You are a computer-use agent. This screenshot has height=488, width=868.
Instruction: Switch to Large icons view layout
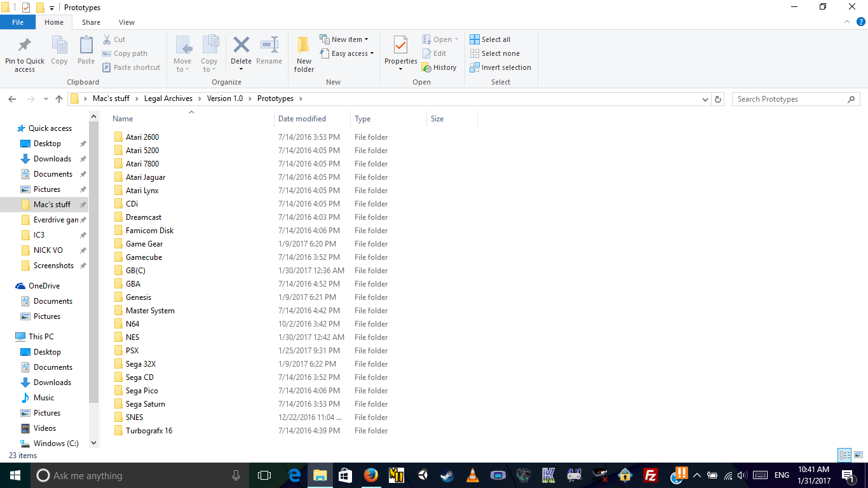click(x=858, y=455)
